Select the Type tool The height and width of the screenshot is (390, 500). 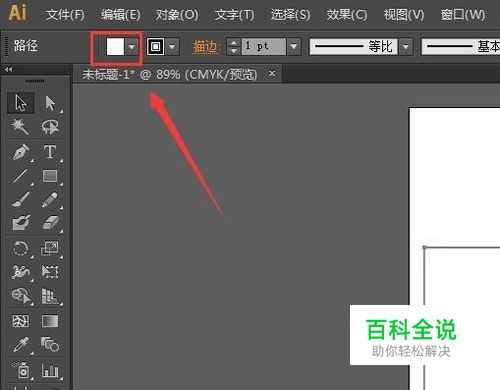[50, 152]
